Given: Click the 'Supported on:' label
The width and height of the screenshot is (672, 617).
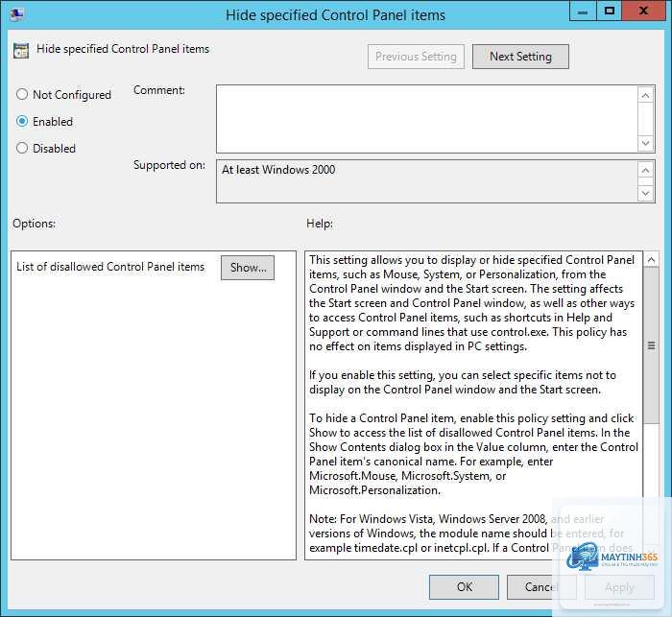Looking at the screenshot, I should pyautogui.click(x=169, y=165).
